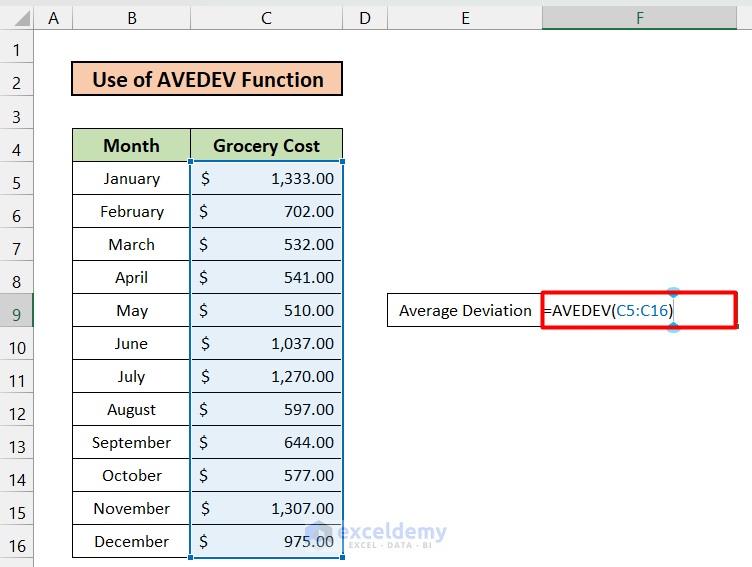
Task: Select column C header
Action: click(x=266, y=17)
